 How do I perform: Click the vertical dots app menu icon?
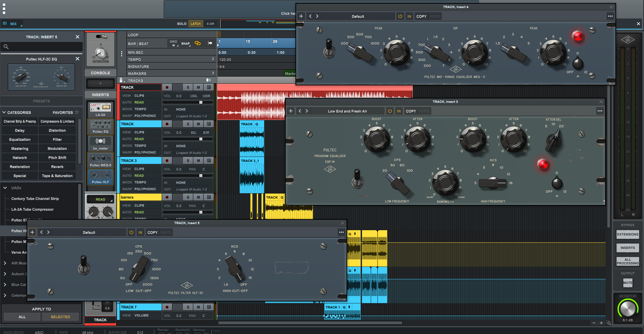(4, 9)
